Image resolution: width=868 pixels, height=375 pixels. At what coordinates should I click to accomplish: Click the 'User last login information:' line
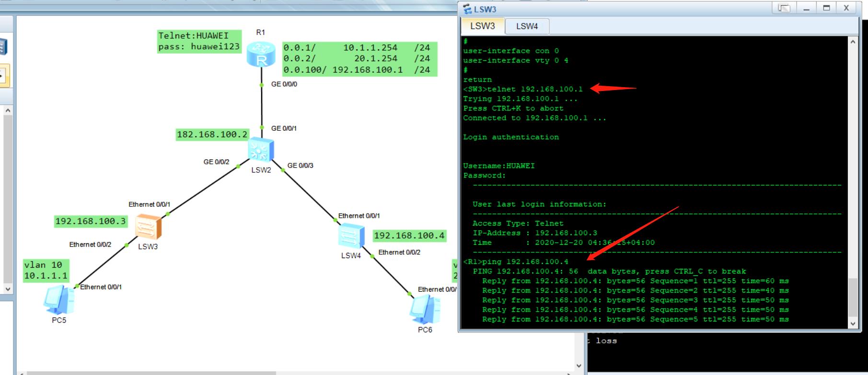540,204
